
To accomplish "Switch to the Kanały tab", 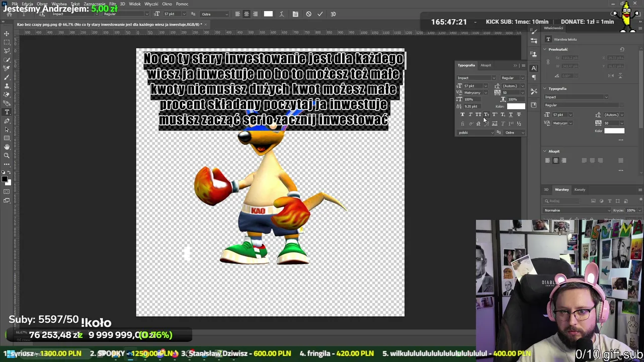I will [580, 190].
